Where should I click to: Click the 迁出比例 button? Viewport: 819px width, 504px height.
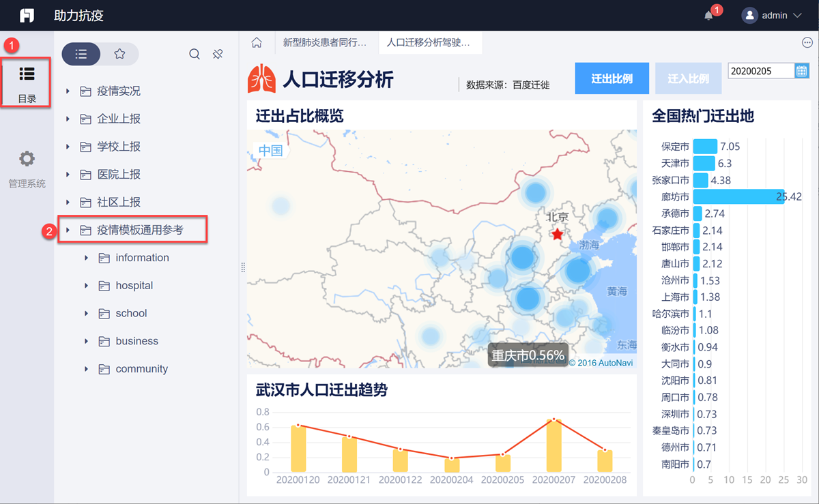(x=612, y=78)
